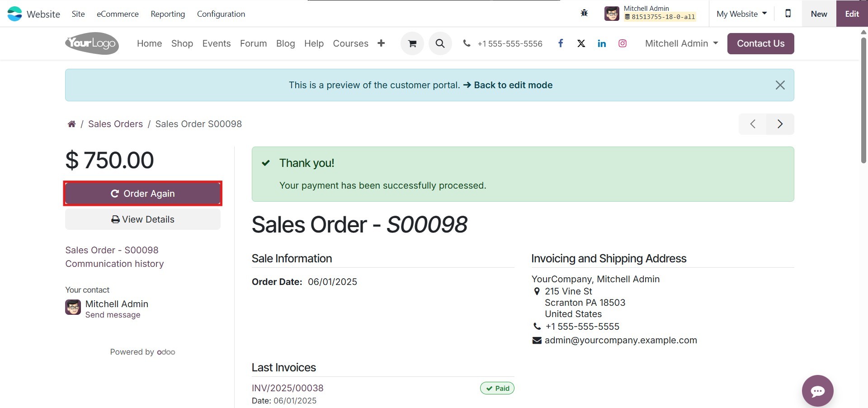This screenshot has width=868, height=408.
Task: Click the debug bug icon
Action: pyautogui.click(x=584, y=13)
